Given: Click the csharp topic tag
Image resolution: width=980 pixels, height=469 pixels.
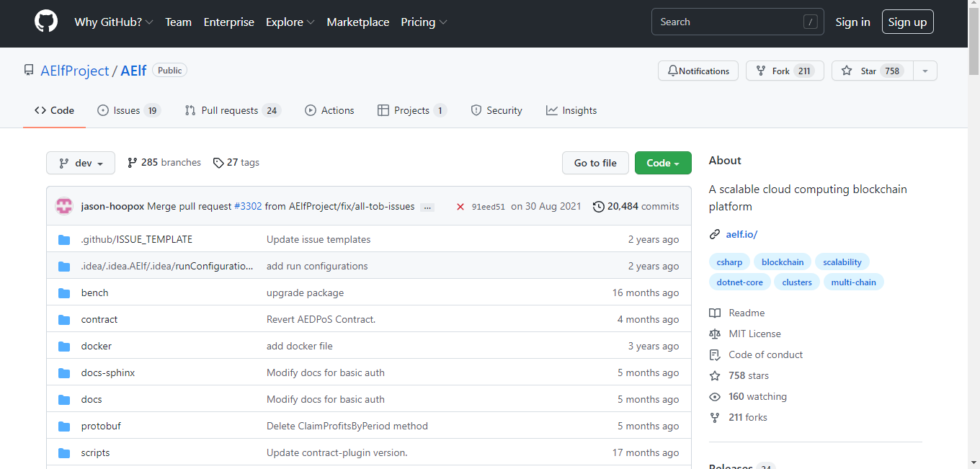Looking at the screenshot, I should (730, 262).
